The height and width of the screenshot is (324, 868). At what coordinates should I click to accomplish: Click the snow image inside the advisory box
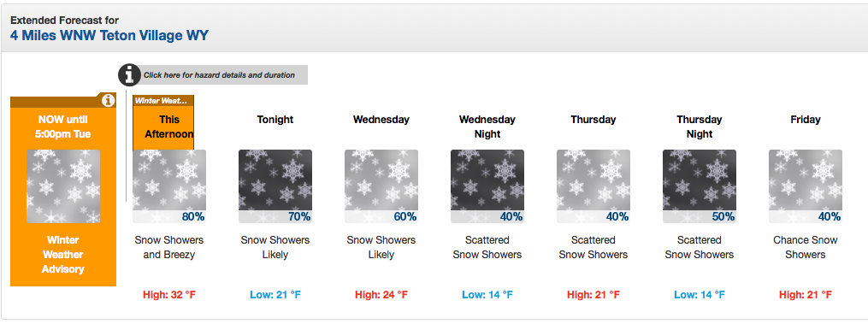tap(63, 186)
